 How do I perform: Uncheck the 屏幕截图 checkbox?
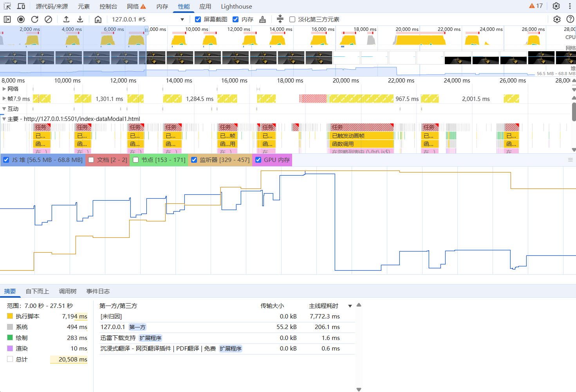(x=198, y=19)
